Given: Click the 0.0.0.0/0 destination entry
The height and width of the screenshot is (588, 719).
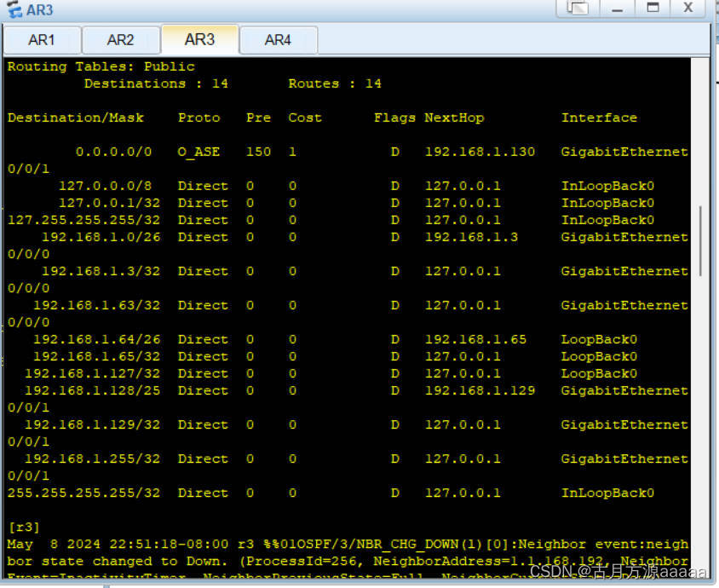Looking at the screenshot, I should 113,152.
